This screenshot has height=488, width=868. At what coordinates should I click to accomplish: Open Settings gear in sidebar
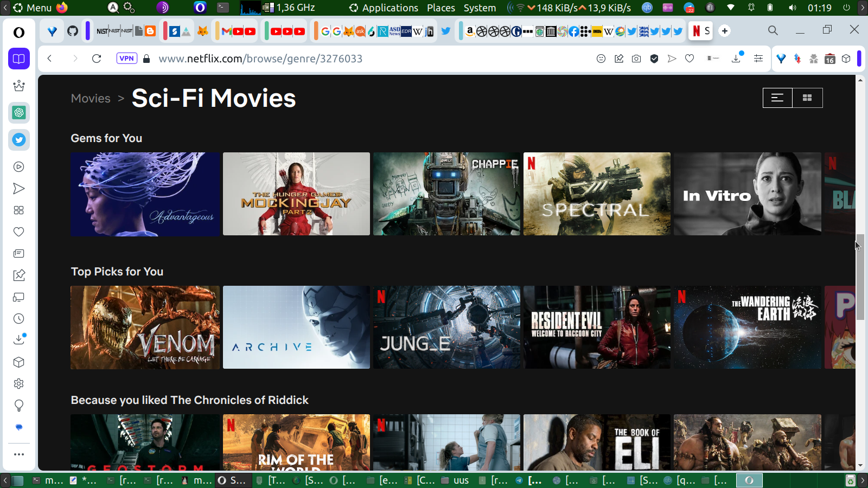point(19,384)
